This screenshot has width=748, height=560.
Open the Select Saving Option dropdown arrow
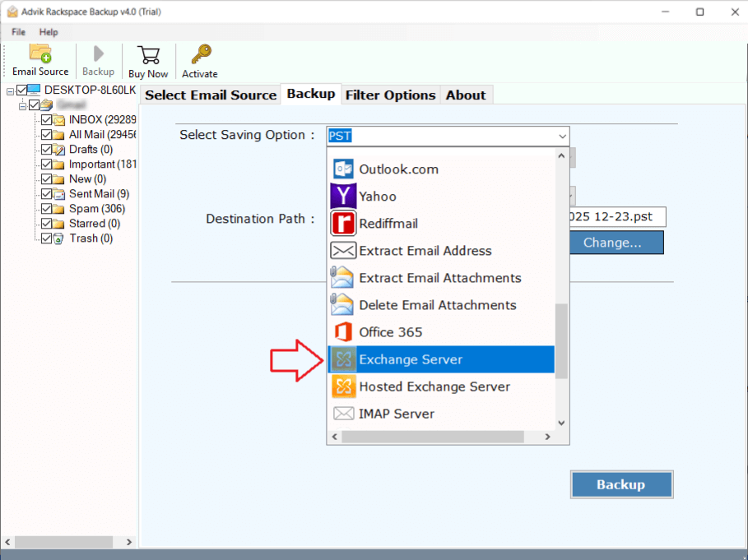(562, 137)
